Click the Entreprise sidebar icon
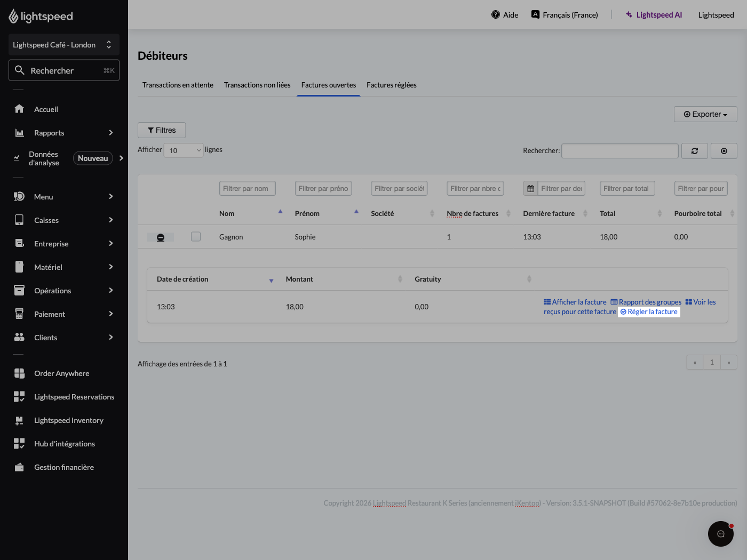This screenshot has width=747, height=560. (x=19, y=243)
